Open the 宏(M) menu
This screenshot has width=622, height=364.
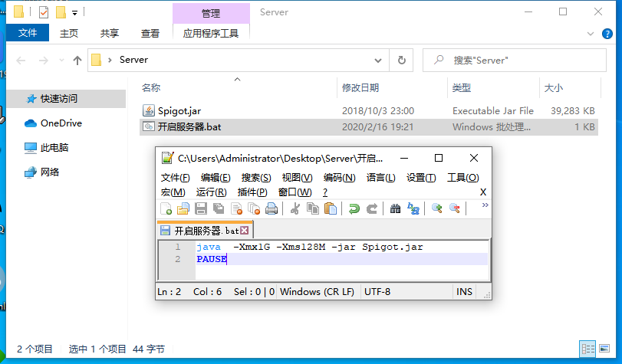(173, 192)
